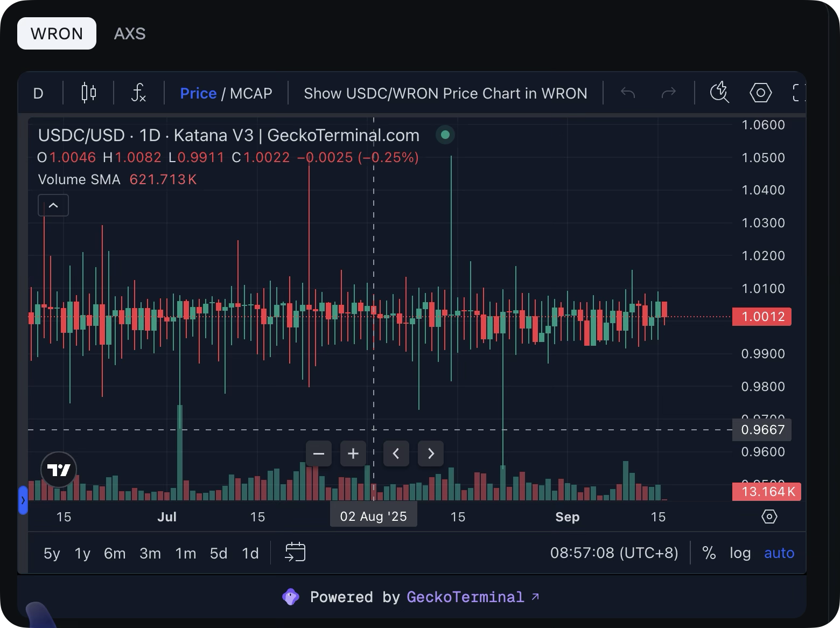Zoom in using the plus control
Viewport: 840px width, 628px height.
353,453
